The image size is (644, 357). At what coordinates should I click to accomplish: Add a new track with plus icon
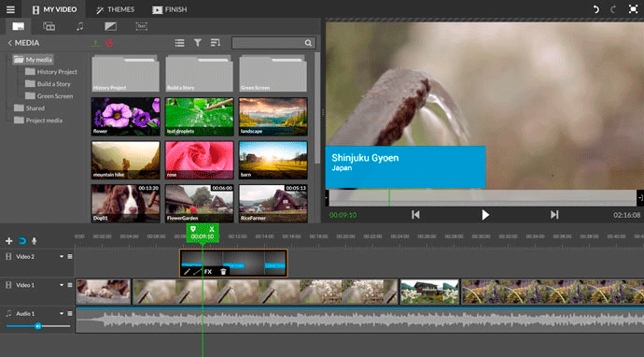point(9,241)
